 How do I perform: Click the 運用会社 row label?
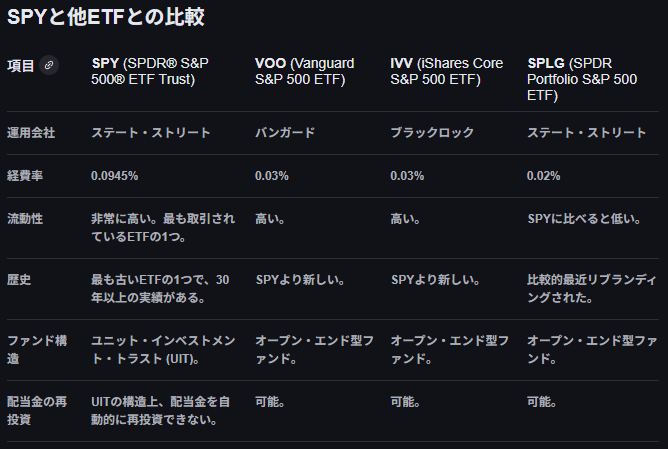33,133
